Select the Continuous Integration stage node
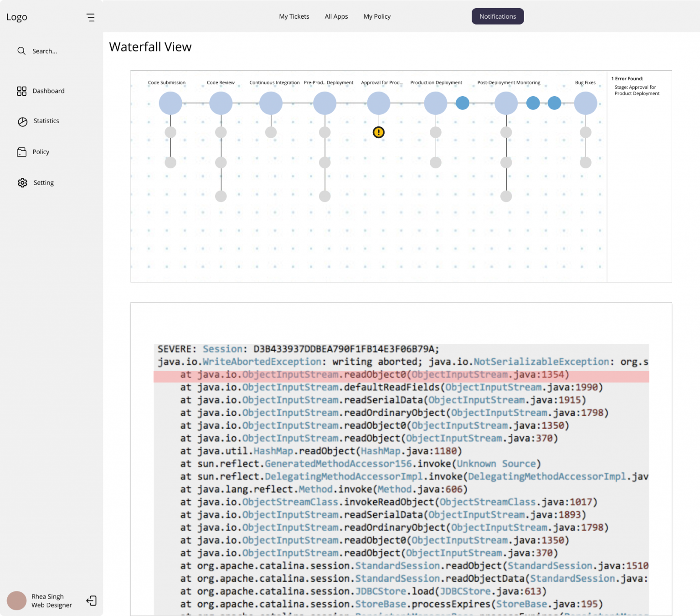700x616 pixels. [x=271, y=103]
